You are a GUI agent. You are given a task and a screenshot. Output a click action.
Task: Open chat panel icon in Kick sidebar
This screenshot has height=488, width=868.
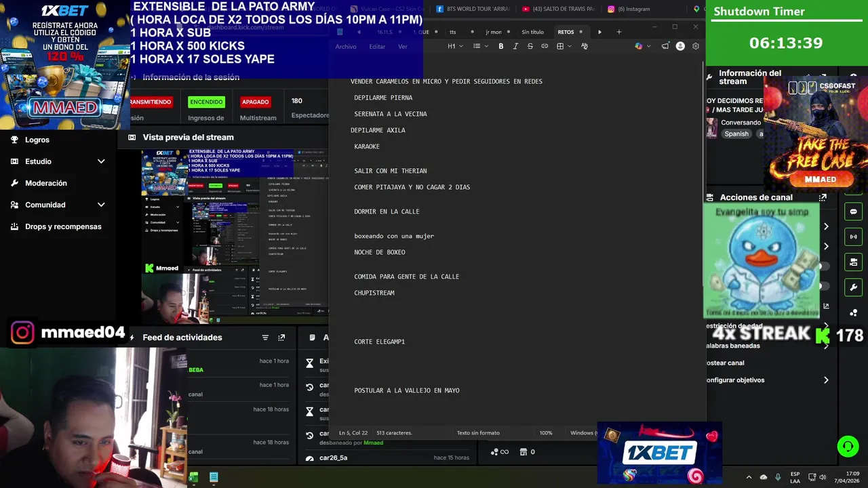853,211
